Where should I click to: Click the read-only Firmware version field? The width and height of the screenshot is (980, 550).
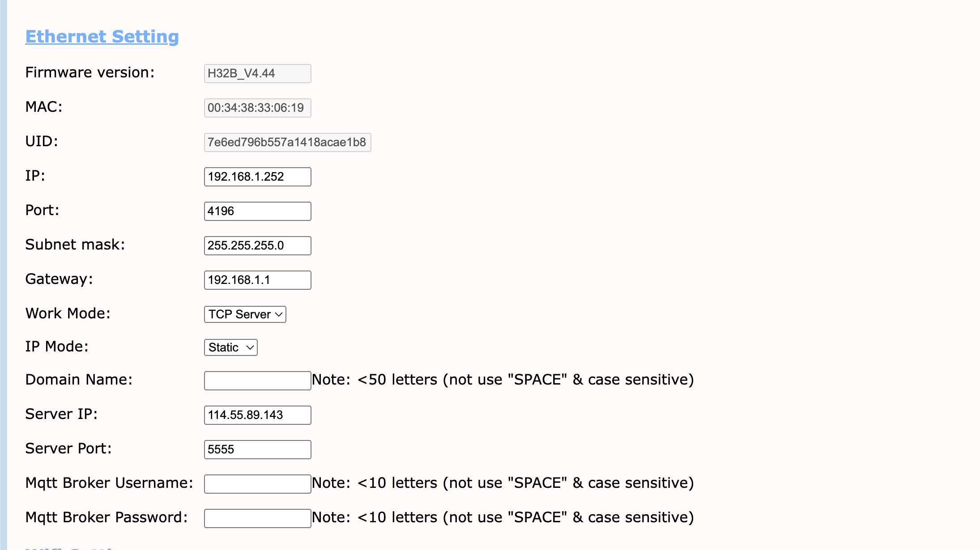pos(257,73)
